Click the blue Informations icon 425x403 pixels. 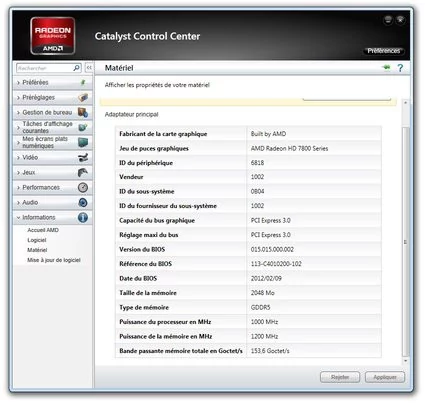[83, 217]
